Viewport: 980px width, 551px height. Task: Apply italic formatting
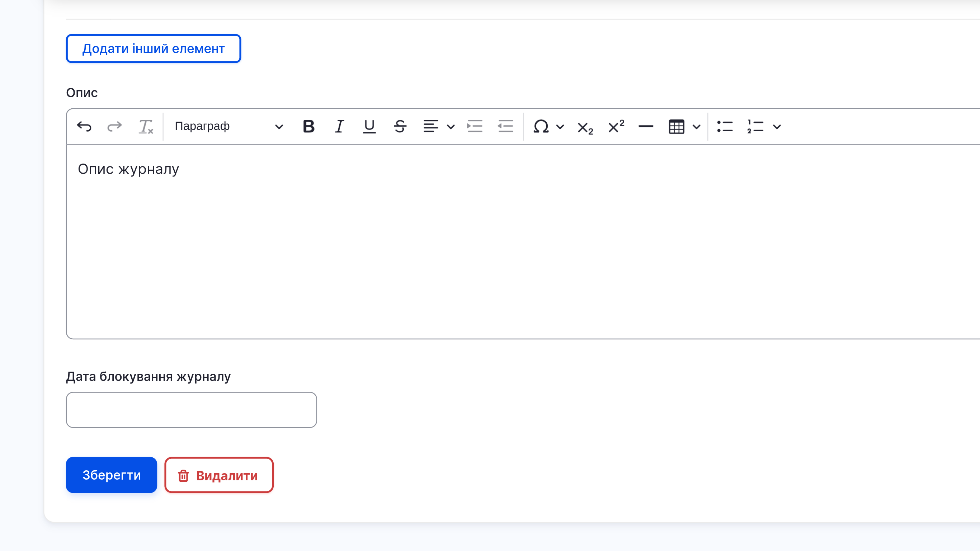click(x=339, y=126)
